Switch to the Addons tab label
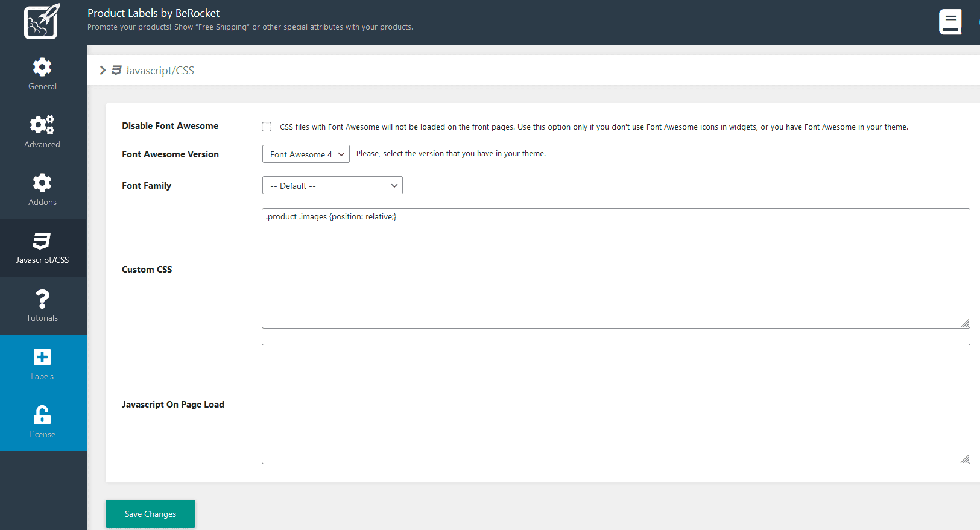Viewport: 980px width, 530px height. tap(42, 203)
